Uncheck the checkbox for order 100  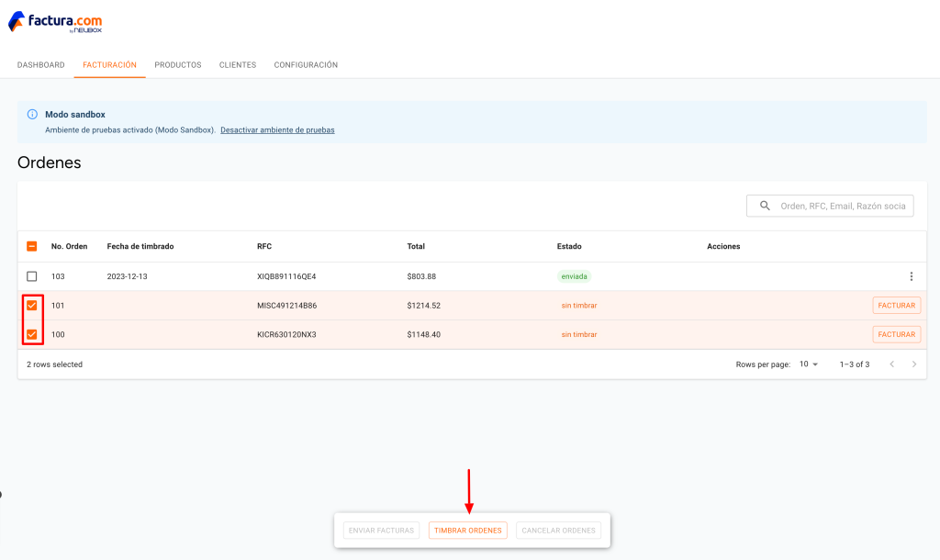tap(32, 334)
